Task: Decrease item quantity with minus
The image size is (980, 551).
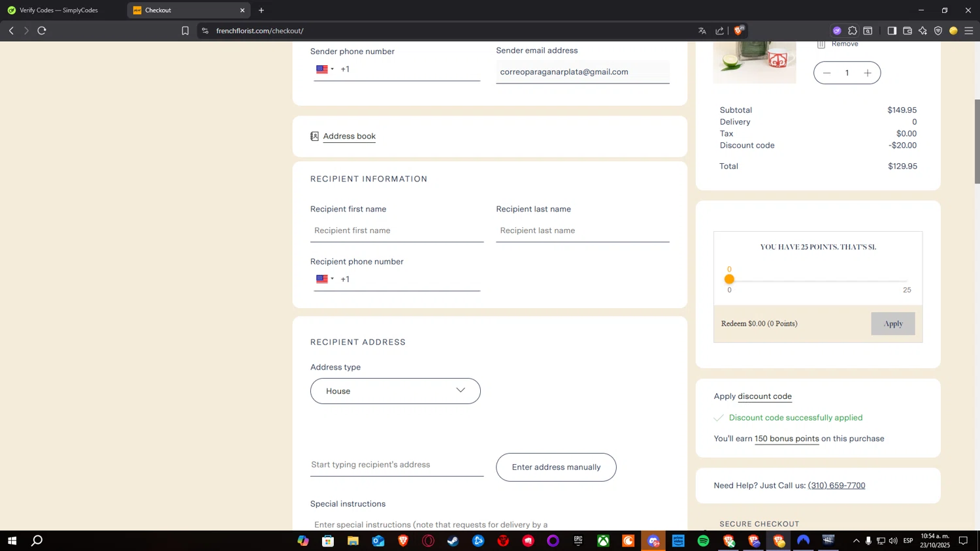Action: point(827,73)
